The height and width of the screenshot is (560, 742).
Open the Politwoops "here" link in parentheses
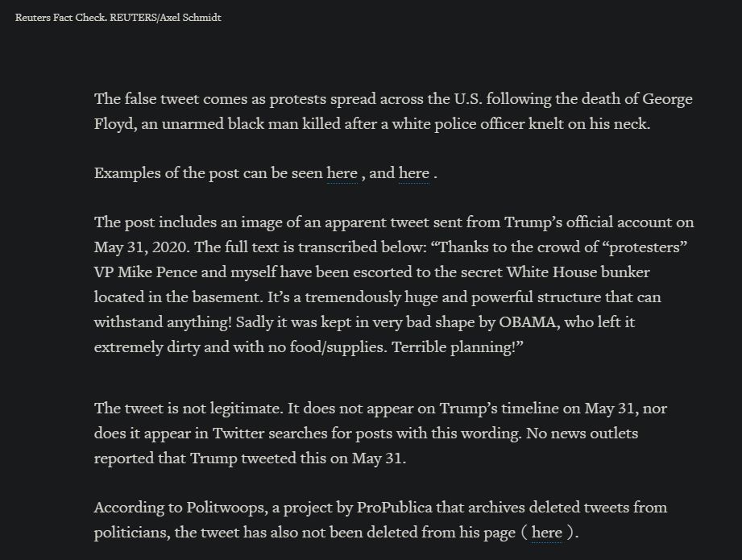point(546,533)
